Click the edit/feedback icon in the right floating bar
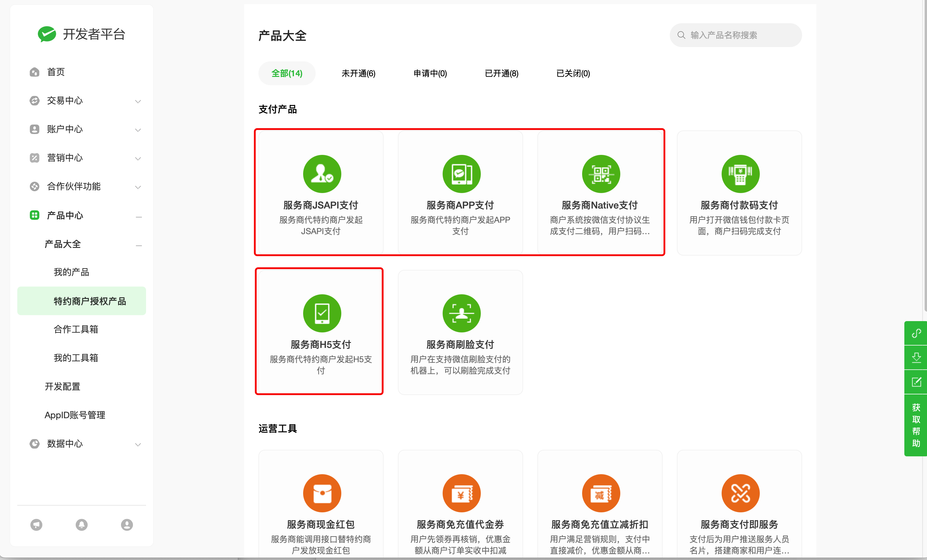927x560 pixels. click(916, 382)
